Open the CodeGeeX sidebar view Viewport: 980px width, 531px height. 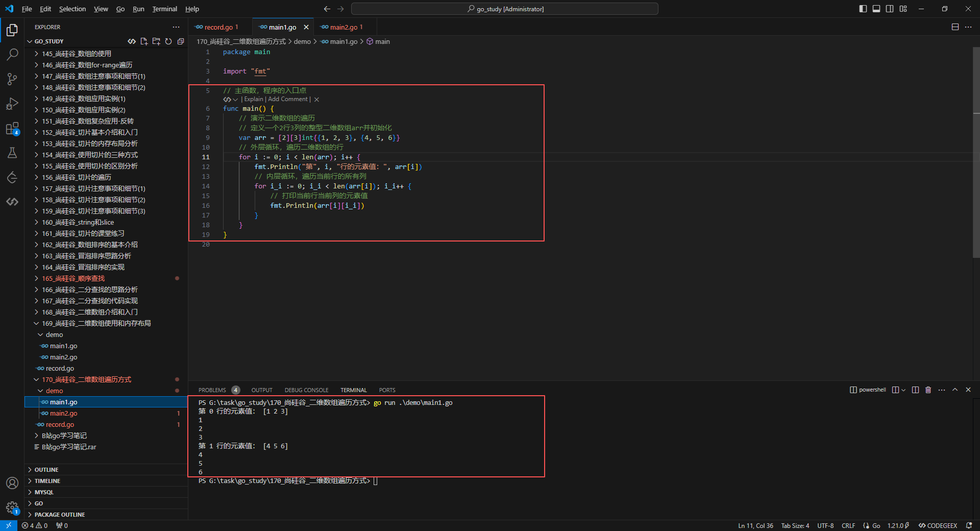pyautogui.click(x=12, y=202)
